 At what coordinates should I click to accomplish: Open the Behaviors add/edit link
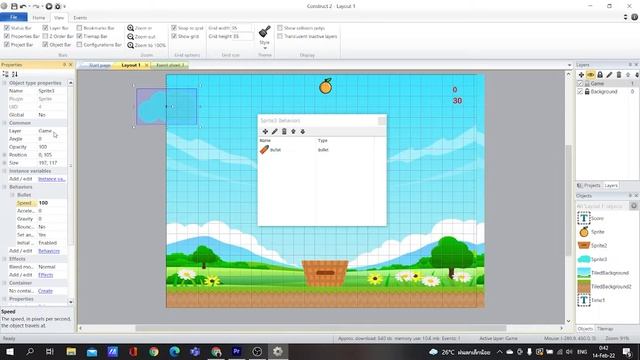49,251
